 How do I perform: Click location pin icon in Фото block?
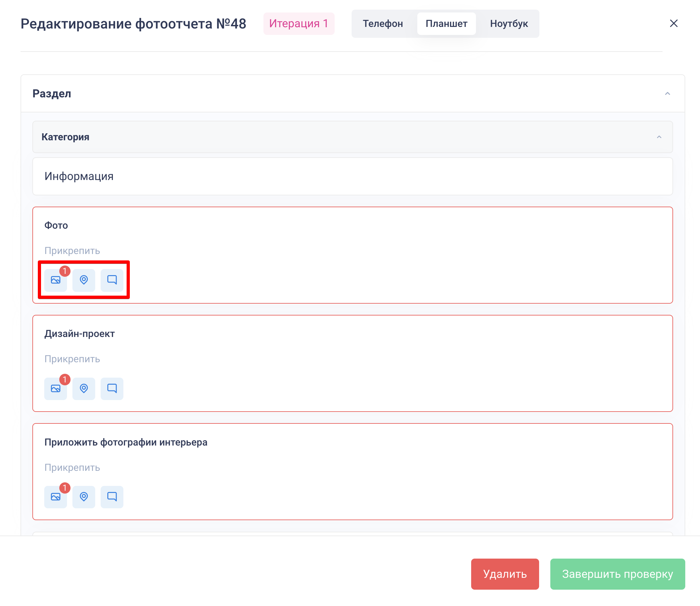[x=84, y=280]
